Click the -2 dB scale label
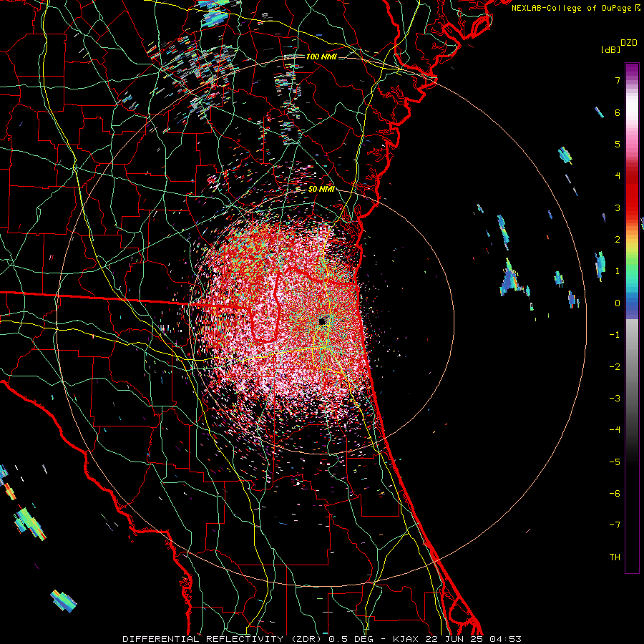Viewport: 644px width, 644px height. pos(615,367)
